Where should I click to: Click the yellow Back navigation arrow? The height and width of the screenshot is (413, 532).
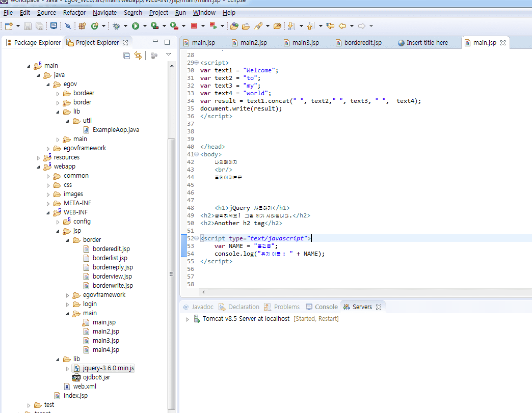coord(343,26)
